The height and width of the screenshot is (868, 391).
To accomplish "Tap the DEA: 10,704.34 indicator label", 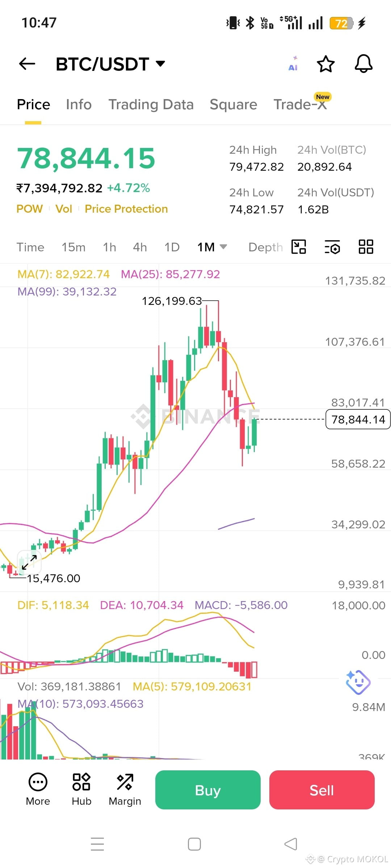I will [x=142, y=605].
